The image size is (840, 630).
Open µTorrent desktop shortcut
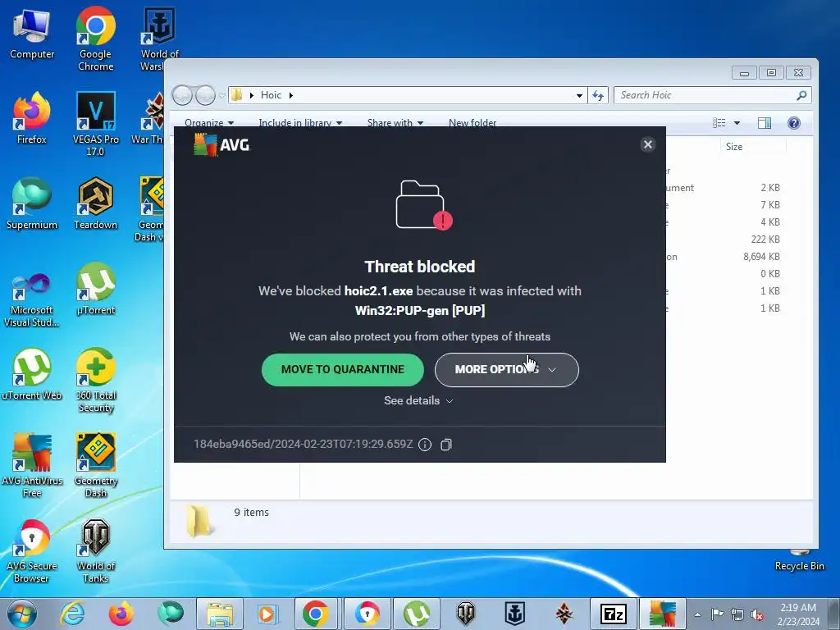[x=95, y=290]
